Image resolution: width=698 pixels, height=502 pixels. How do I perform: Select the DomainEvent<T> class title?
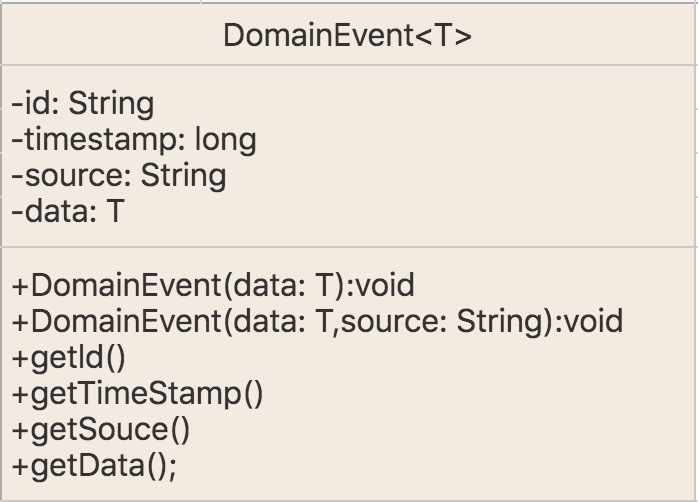tap(347, 36)
